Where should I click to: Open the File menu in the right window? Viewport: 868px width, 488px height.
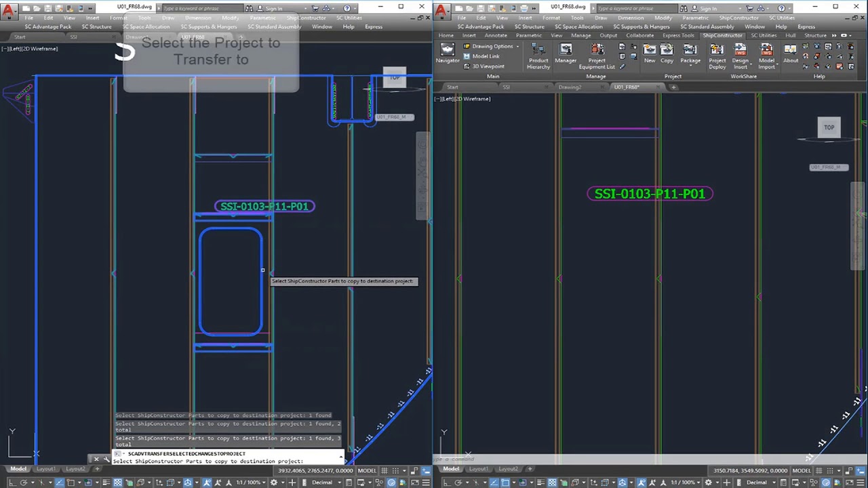click(x=463, y=18)
